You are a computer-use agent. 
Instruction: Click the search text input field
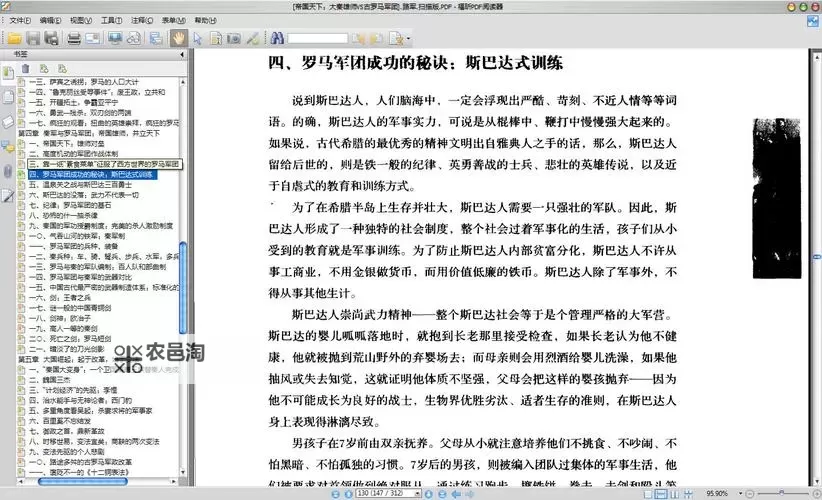point(317,38)
